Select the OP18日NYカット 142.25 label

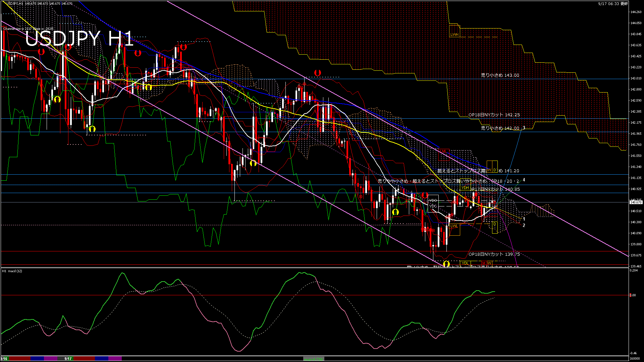point(494,115)
